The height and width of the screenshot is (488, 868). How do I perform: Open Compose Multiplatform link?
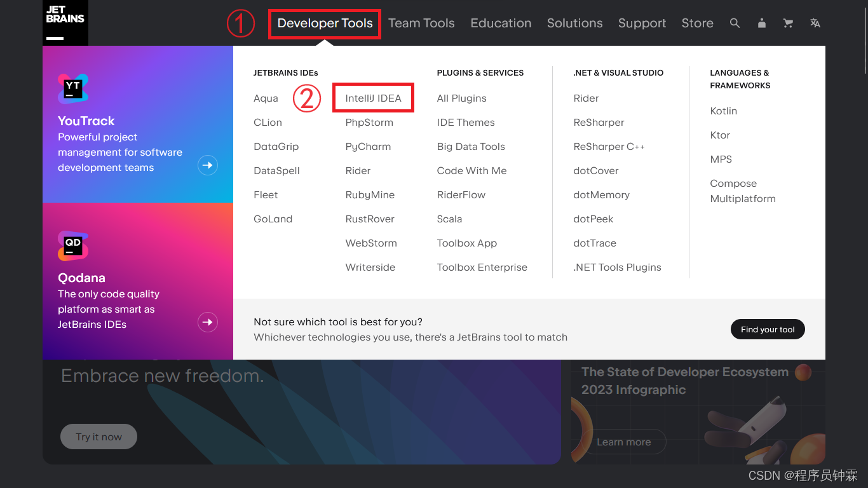(743, 191)
